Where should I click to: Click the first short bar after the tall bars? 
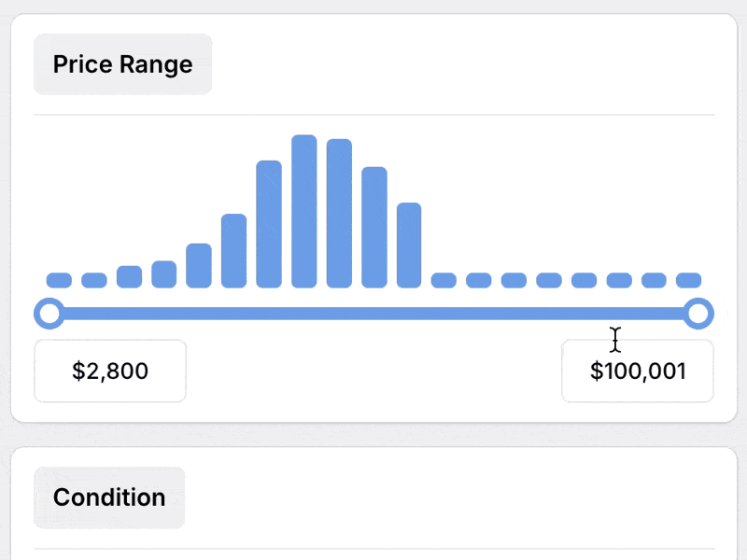(444, 280)
